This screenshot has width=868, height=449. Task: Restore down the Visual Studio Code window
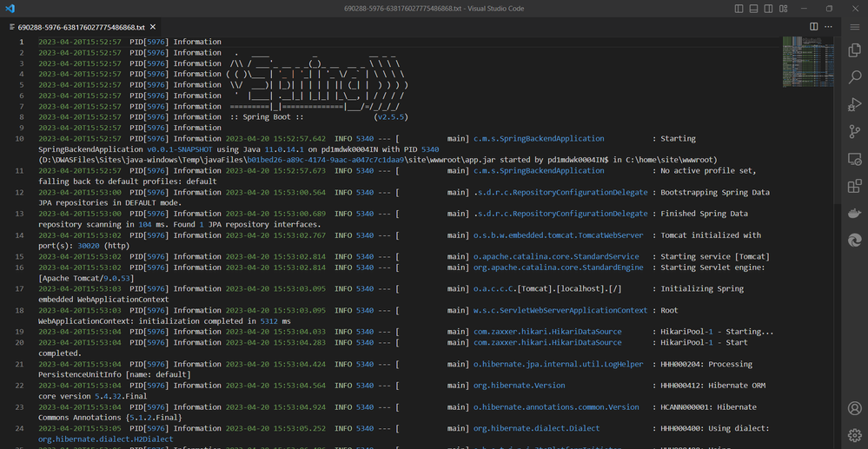(x=829, y=9)
